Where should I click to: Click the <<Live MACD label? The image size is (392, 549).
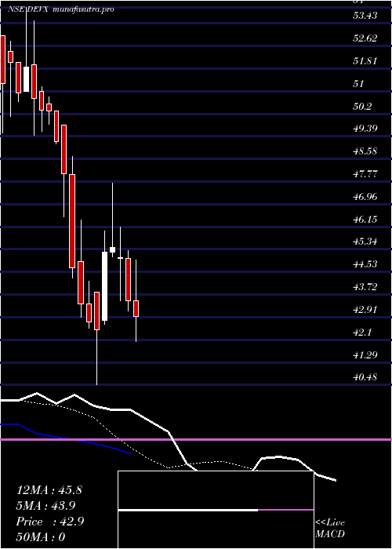[330, 529]
